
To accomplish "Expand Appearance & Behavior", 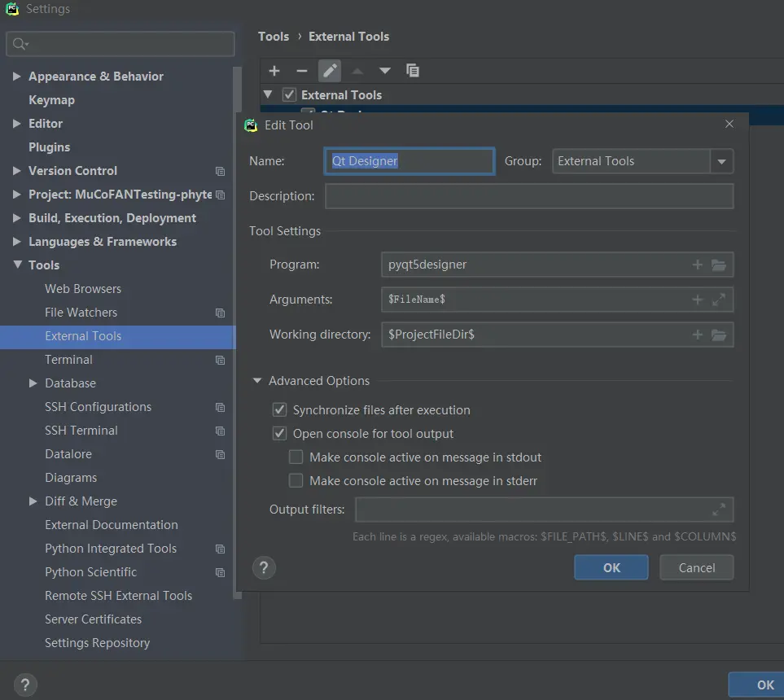I will pos(16,76).
